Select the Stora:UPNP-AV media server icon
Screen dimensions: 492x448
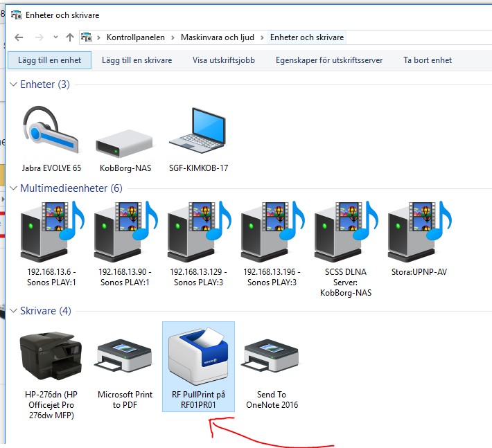click(x=419, y=231)
